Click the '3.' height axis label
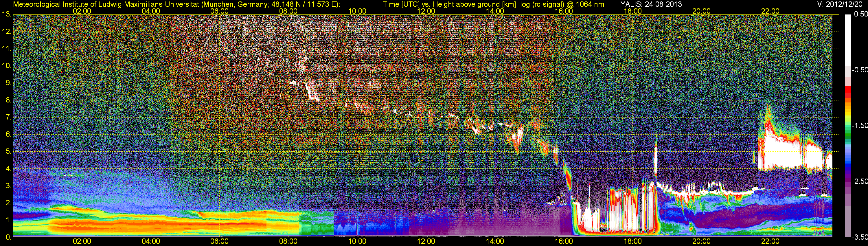 click(x=8, y=186)
